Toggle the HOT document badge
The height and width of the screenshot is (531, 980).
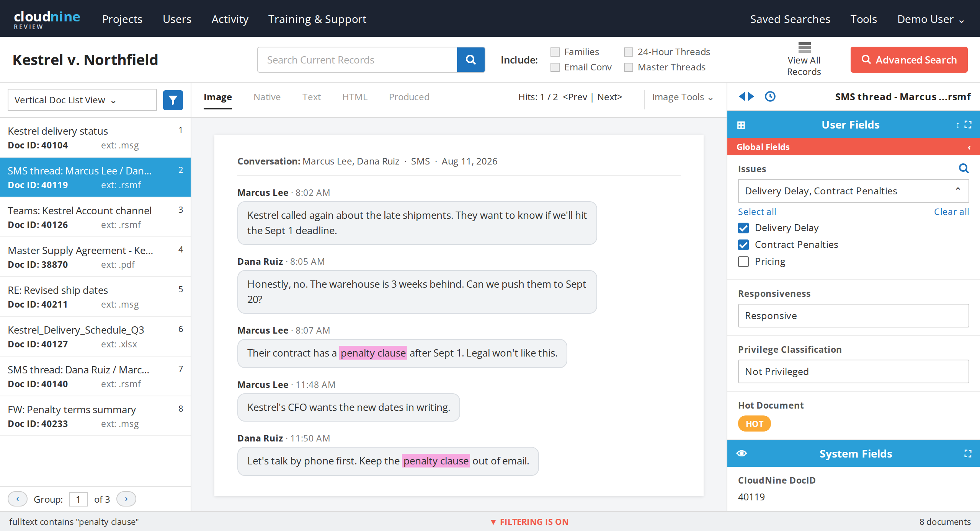pyautogui.click(x=754, y=424)
